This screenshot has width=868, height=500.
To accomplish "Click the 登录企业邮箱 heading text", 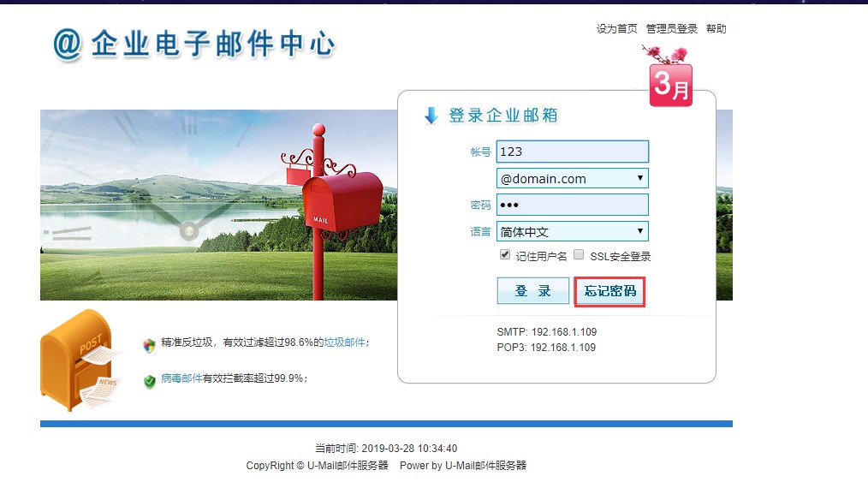I will (x=502, y=116).
